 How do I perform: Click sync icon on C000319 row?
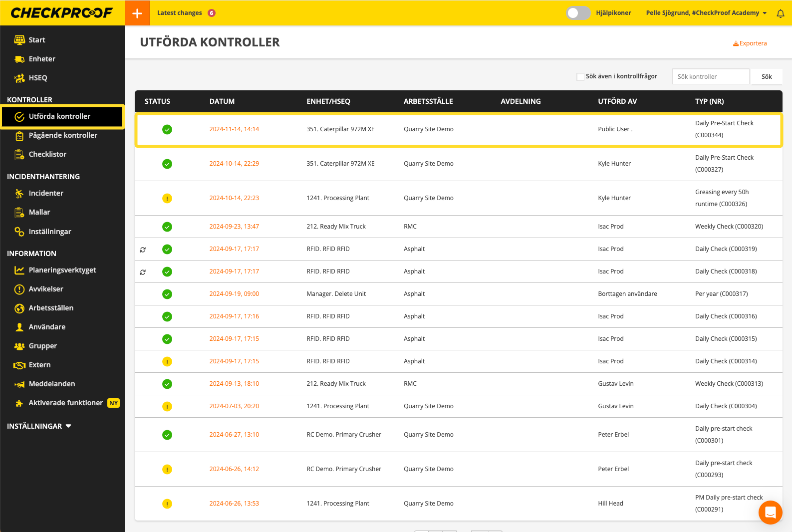tap(143, 250)
